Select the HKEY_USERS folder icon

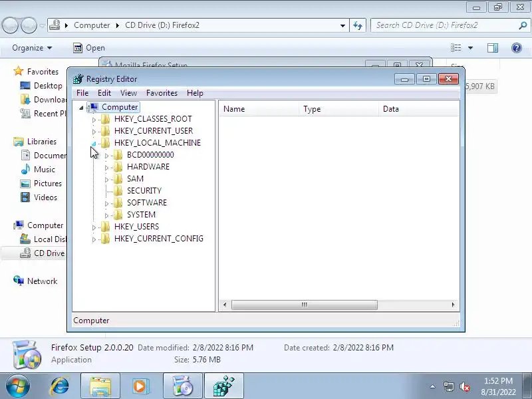point(106,226)
